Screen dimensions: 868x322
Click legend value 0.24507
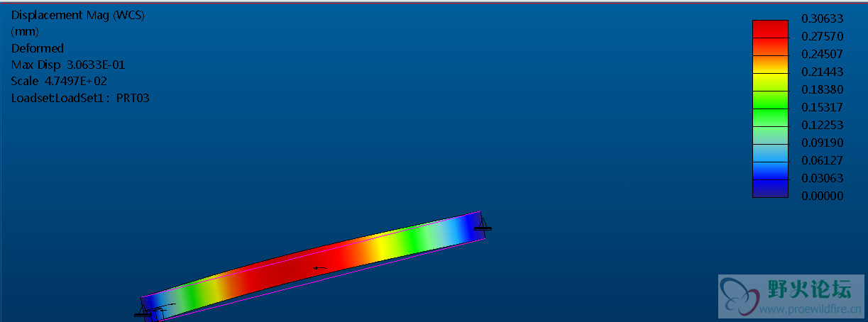coord(822,54)
